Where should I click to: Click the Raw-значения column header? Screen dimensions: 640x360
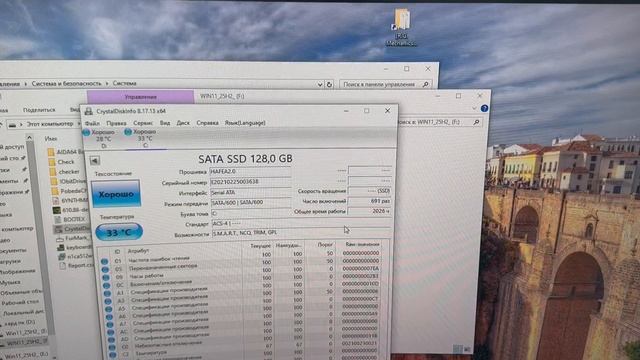tap(362, 244)
